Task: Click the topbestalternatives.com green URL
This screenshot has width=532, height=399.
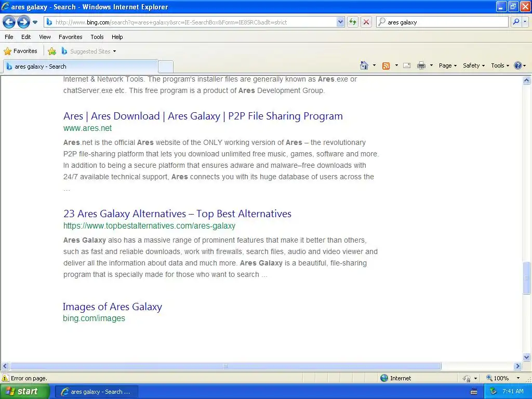Action: click(149, 226)
